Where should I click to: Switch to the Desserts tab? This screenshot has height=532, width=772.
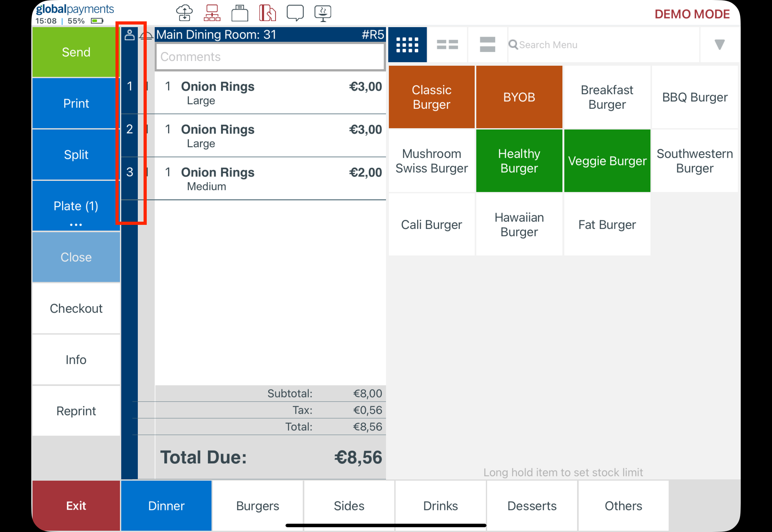(x=532, y=505)
